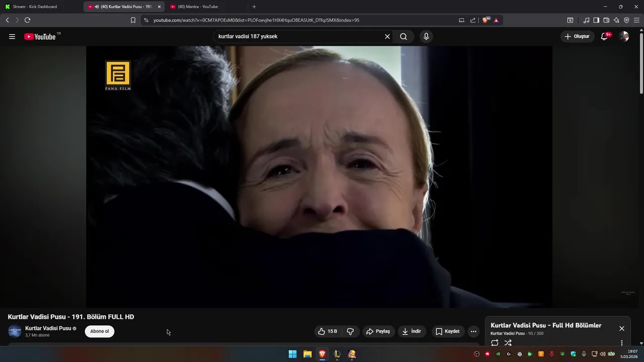Toggle playlist shuffle
Screen dimensions: 644x362
click(x=508, y=343)
